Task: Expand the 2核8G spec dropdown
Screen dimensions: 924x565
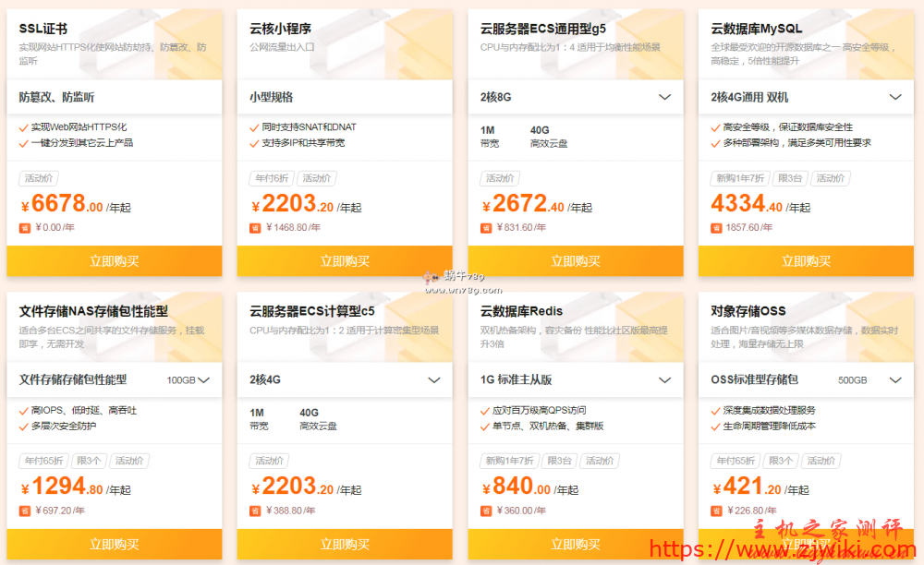Action: [x=664, y=97]
